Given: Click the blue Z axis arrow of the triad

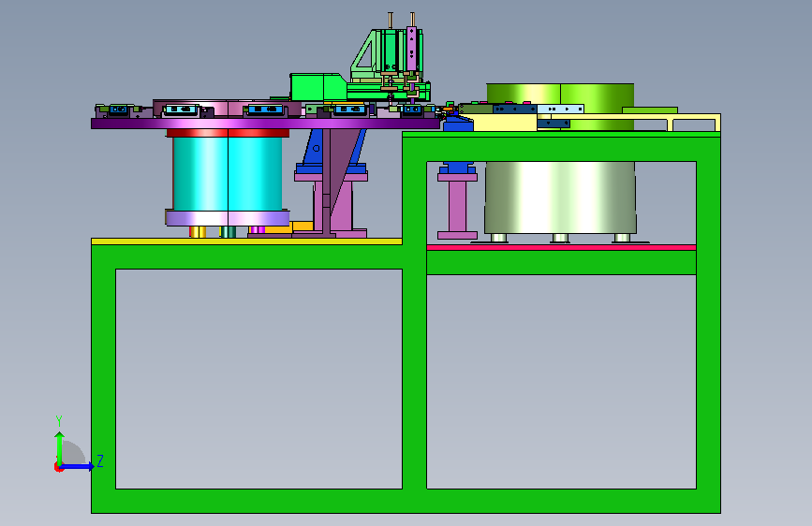Looking at the screenshot, I should click(x=78, y=466).
